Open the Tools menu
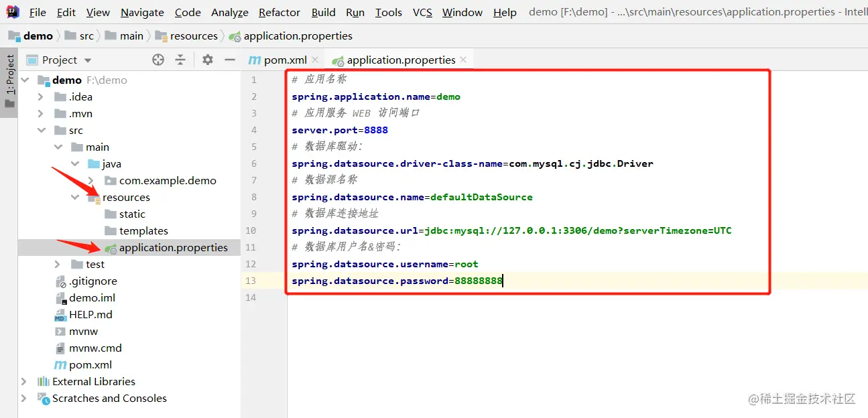The image size is (868, 418). 389,12
